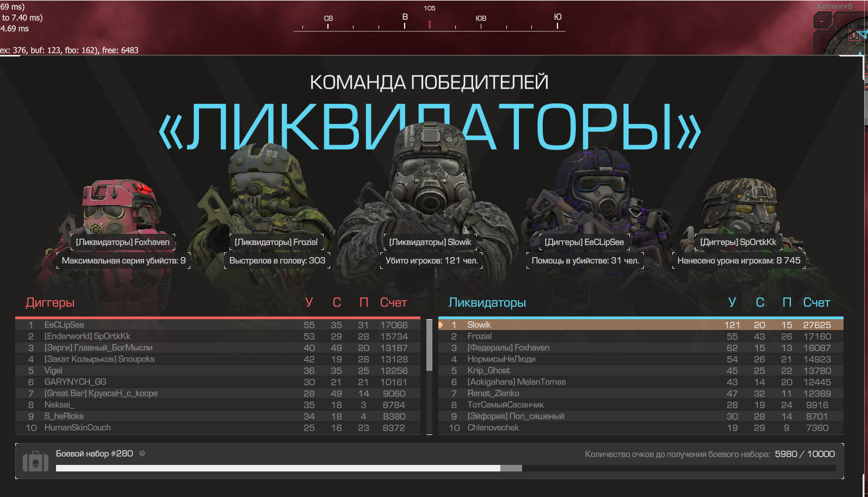The width and height of the screenshot is (868, 497).
Task: Sort Ликвидаторы table by Счет column
Action: tap(816, 302)
